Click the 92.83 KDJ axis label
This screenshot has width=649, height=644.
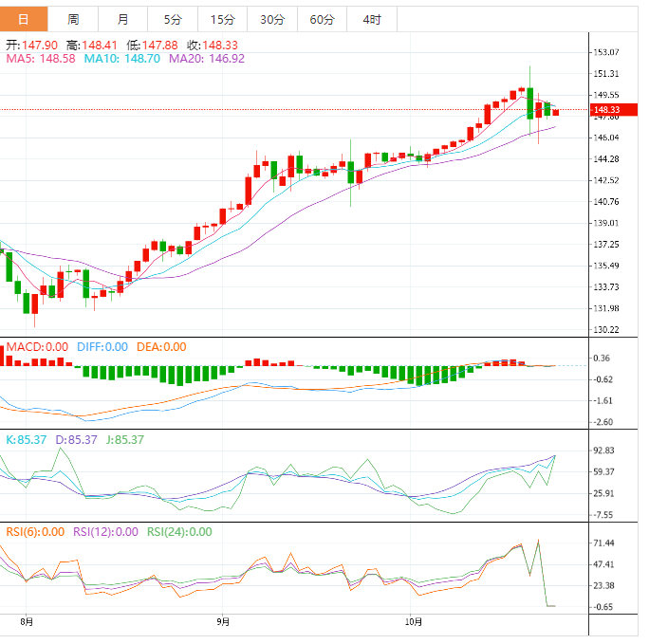[x=603, y=451]
